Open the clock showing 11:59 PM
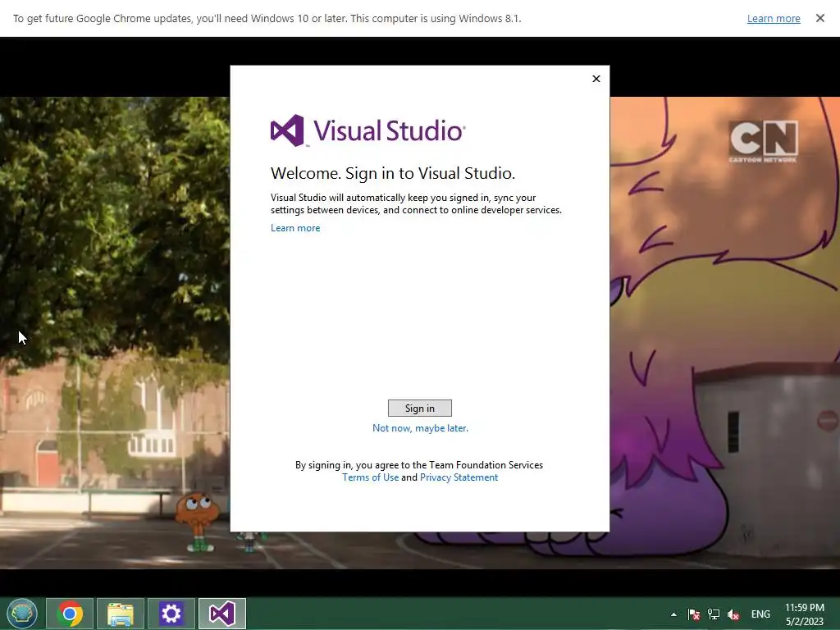This screenshot has height=630, width=840. click(805, 614)
